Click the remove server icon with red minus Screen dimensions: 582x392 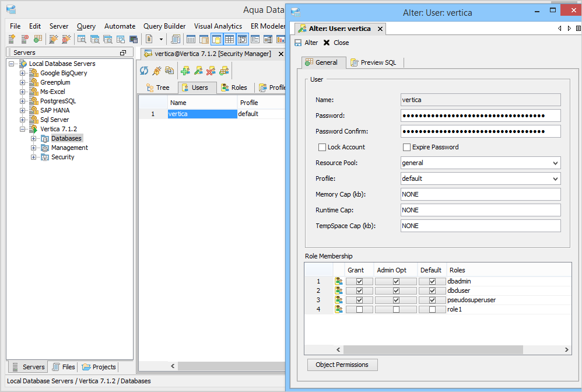coord(25,39)
